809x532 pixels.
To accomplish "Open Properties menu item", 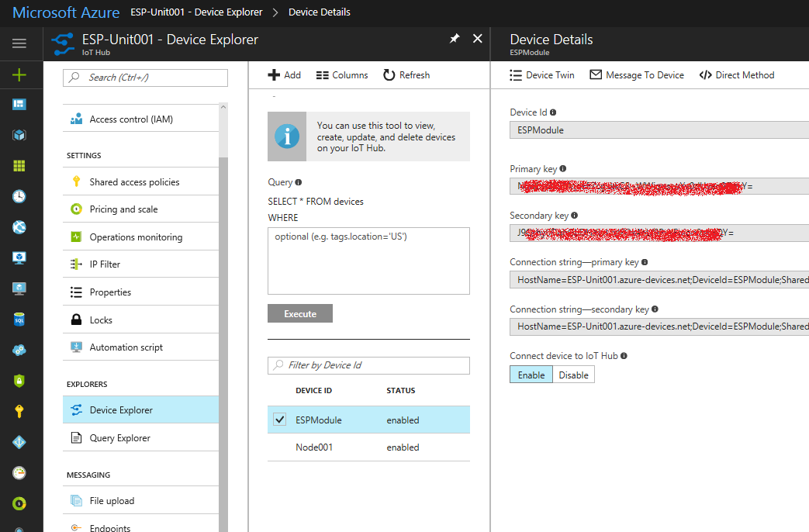I will click(x=140, y=292).
